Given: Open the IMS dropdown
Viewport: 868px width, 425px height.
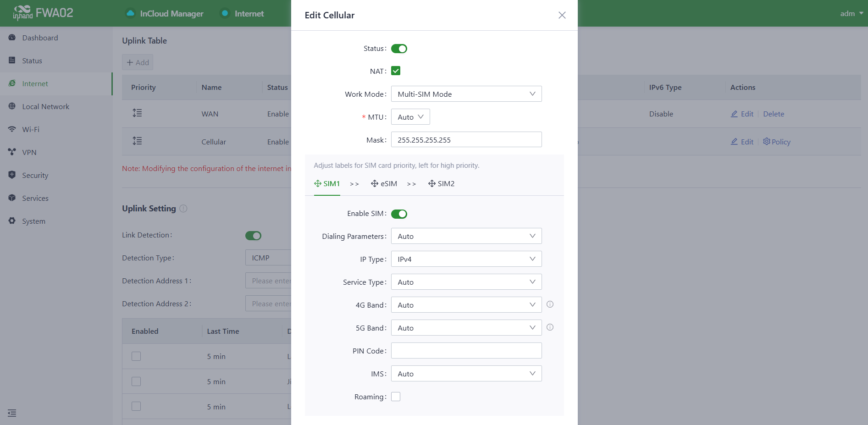Looking at the screenshot, I should click(466, 374).
